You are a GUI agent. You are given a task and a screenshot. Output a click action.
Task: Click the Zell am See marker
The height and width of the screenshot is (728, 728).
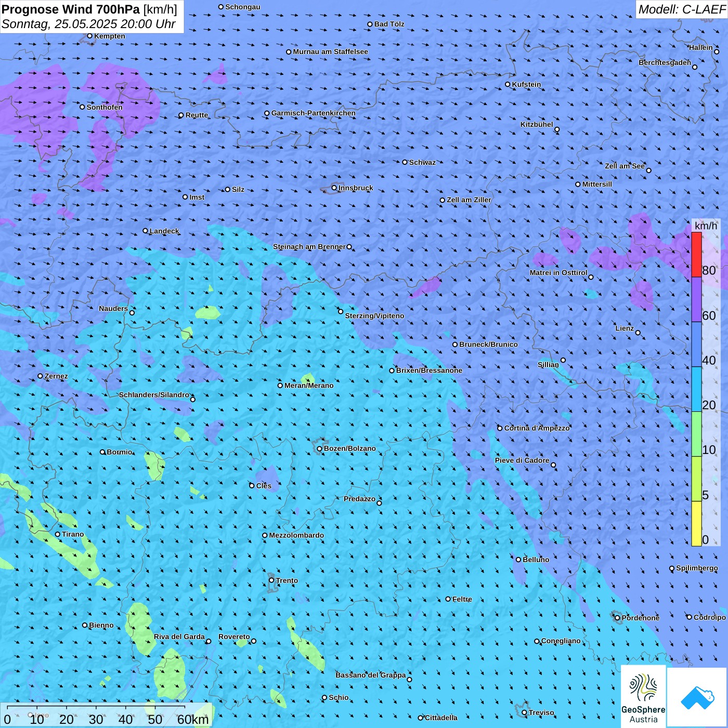pyautogui.click(x=648, y=170)
